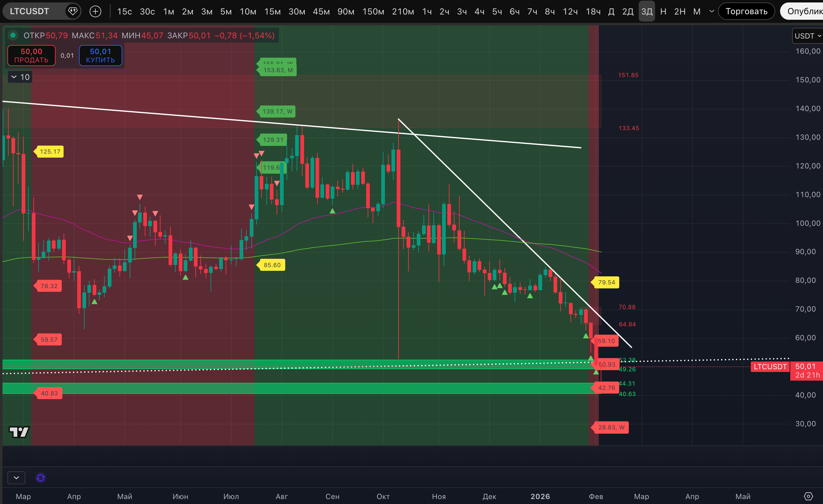The height and width of the screenshot is (504, 823).
Task: Click the 50,00 ПРОДАТЬ sell button
Action: [31, 56]
